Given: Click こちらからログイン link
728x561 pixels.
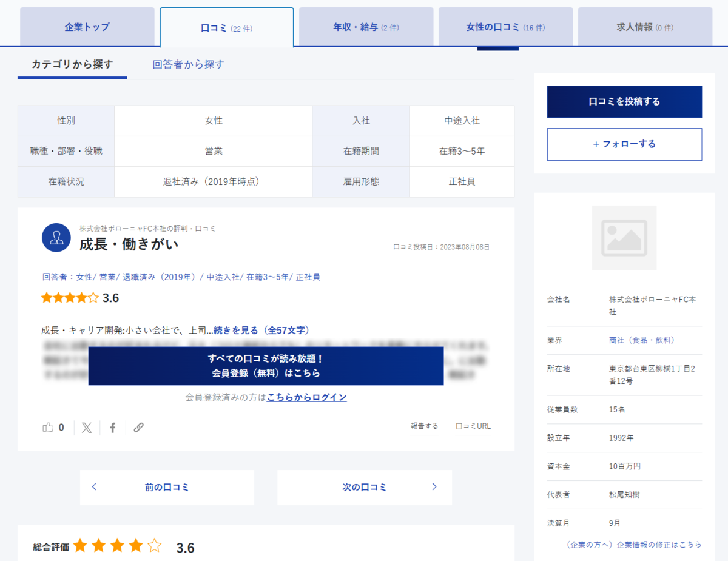Looking at the screenshot, I should click(x=307, y=398).
